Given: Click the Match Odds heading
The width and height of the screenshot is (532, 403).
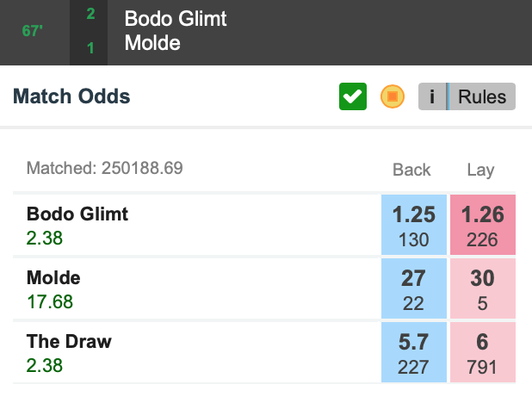Looking at the screenshot, I should 71,96.
